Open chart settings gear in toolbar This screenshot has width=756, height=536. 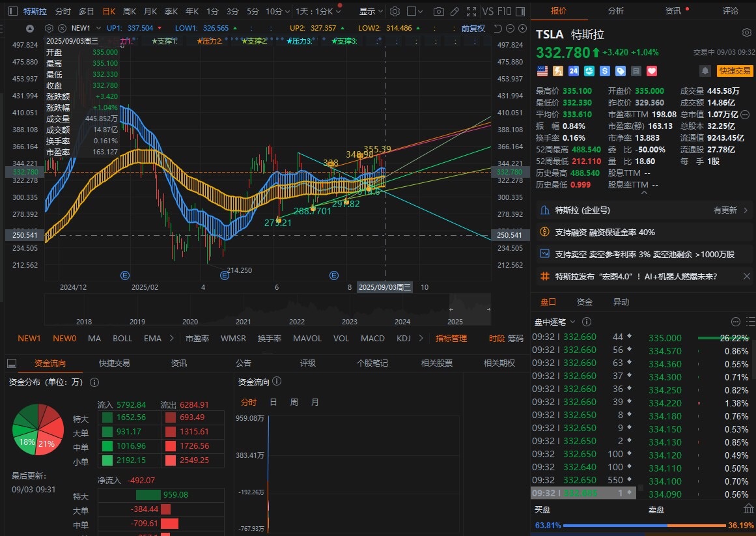(395, 12)
